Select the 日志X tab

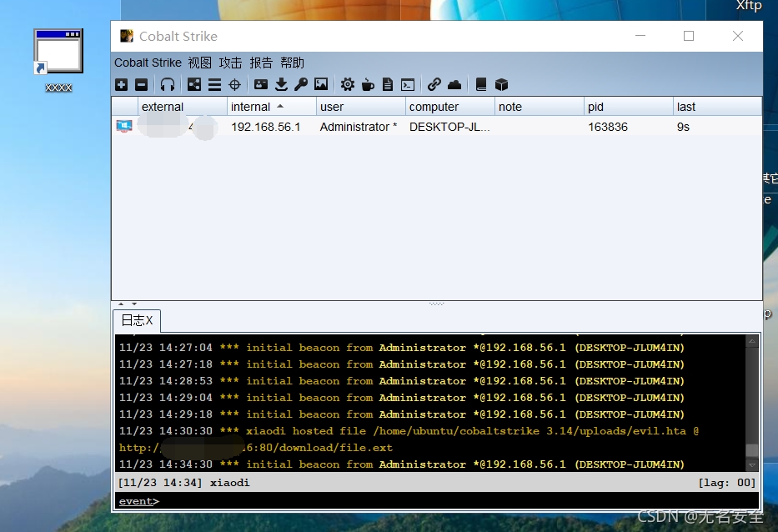tap(137, 320)
